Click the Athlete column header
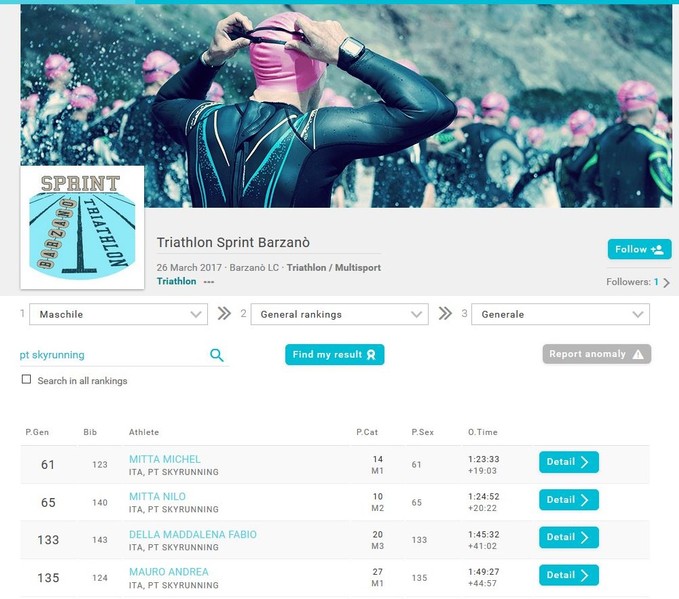This screenshot has height=599, width=679. point(144,432)
